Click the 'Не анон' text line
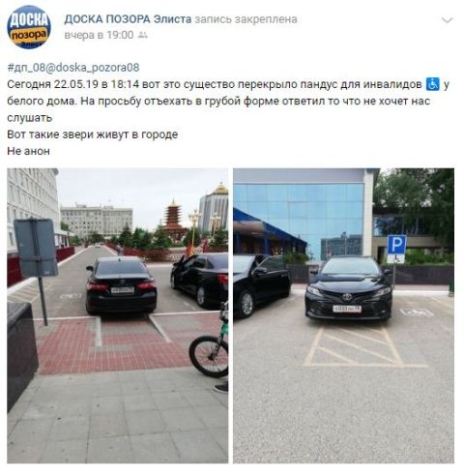This screenshot has height=476, width=464. [x=28, y=151]
